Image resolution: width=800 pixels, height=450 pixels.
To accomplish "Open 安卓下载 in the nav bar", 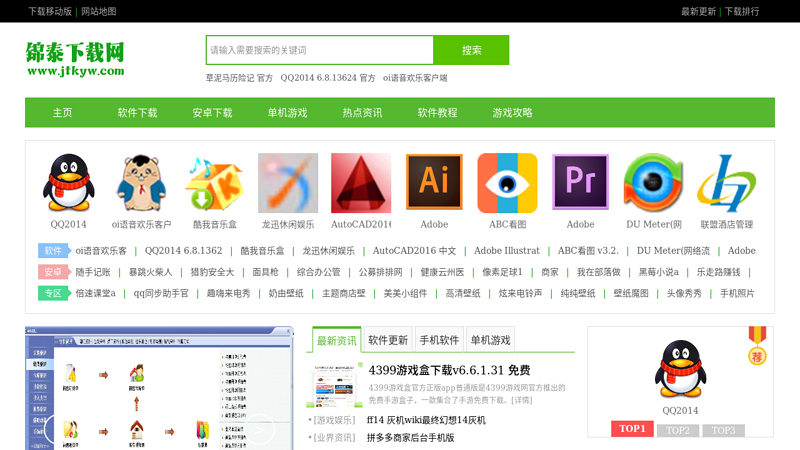I will (212, 113).
